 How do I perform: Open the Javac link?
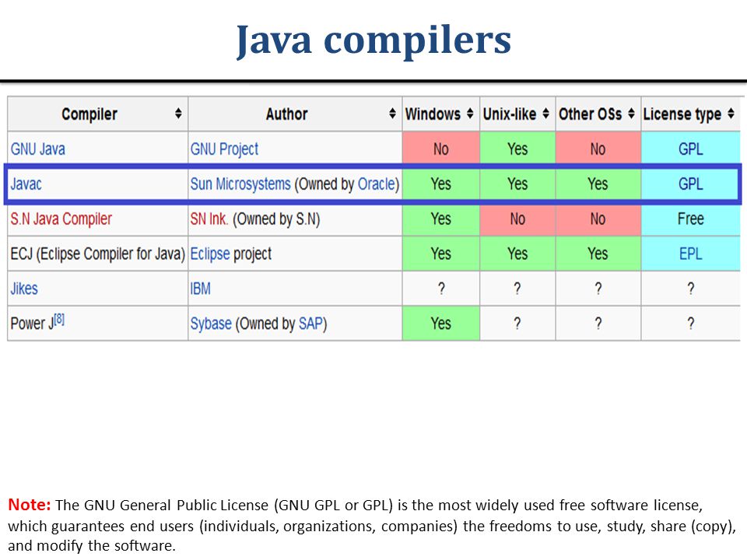point(26,184)
